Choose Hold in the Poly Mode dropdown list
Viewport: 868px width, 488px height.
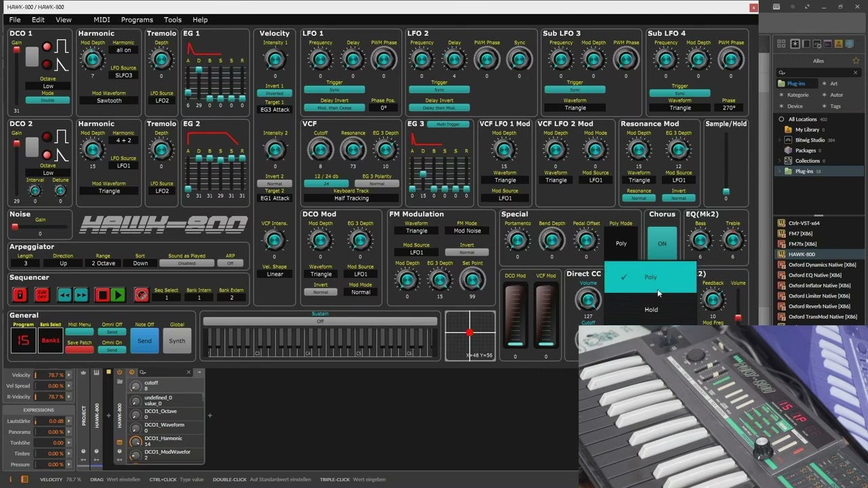pyautogui.click(x=650, y=310)
